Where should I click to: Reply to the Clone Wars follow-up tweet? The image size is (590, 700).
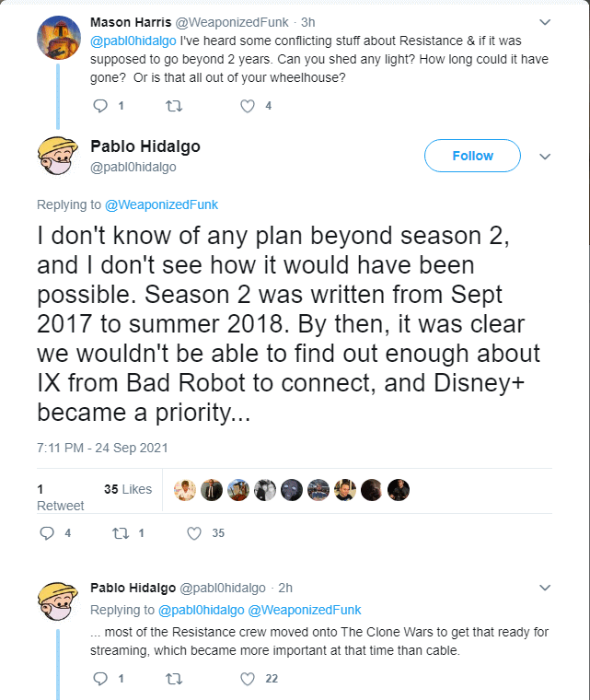click(101, 679)
